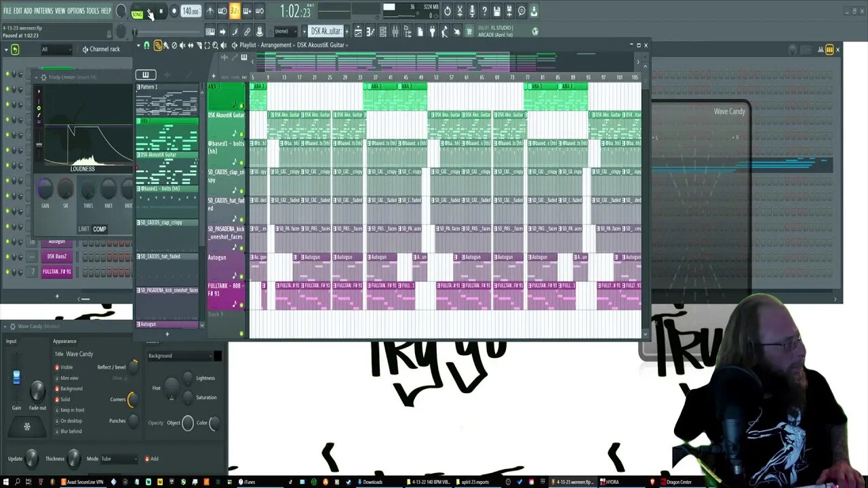The image size is (868, 488).
Task: Click the tempo field showing 140.000
Action: pyautogui.click(x=191, y=12)
